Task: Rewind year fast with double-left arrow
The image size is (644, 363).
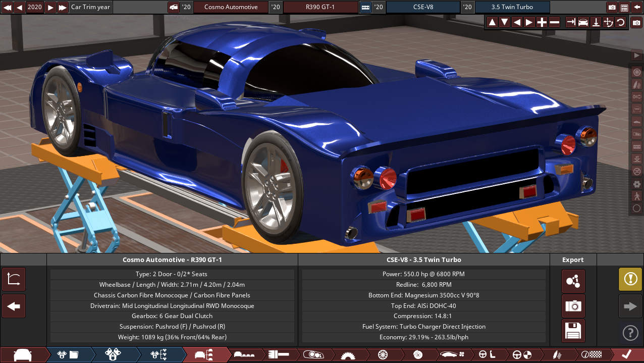Action: coord(7,7)
